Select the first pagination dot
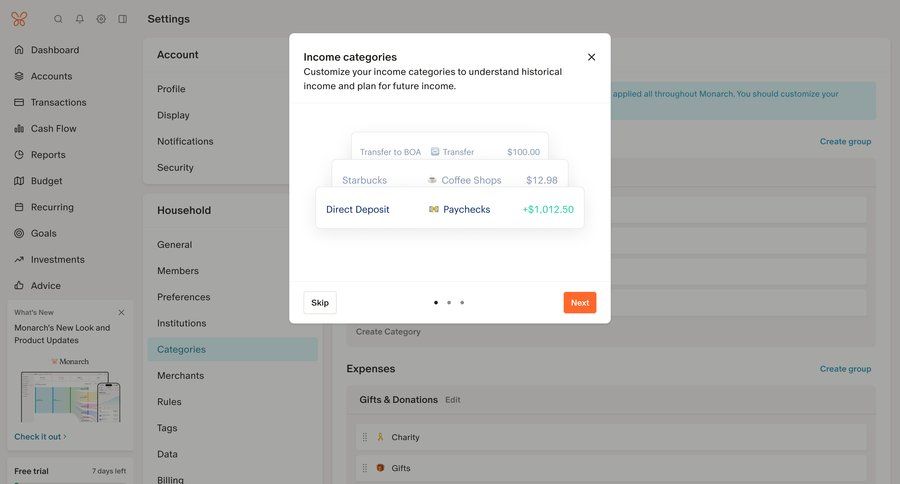Viewport: 900px width, 484px height. [x=436, y=303]
